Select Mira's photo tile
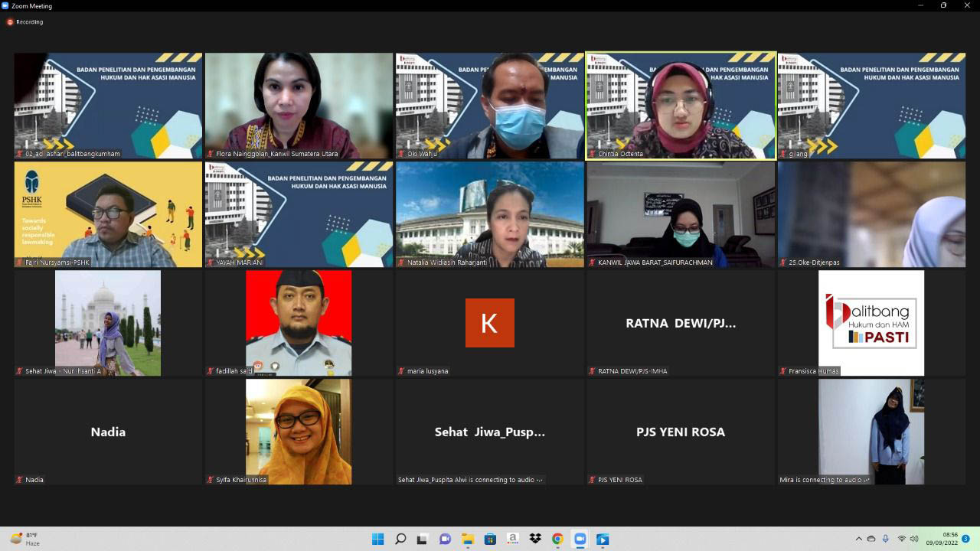Viewport: 980px width, 551px height. [871, 432]
